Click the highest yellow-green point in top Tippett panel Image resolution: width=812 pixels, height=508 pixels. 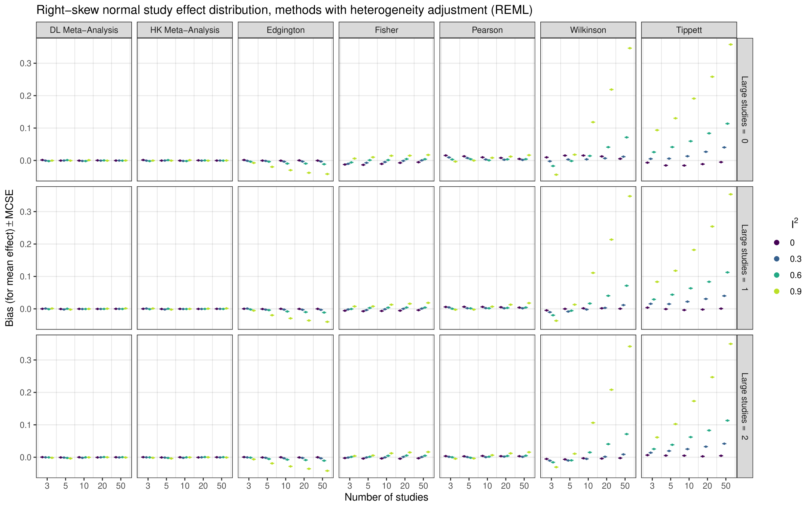[730, 45]
